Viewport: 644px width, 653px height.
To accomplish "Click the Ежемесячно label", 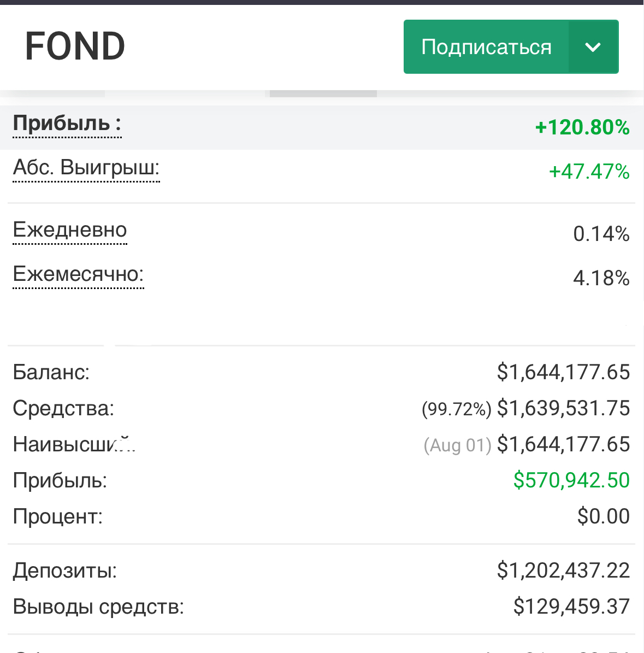I will (x=78, y=274).
